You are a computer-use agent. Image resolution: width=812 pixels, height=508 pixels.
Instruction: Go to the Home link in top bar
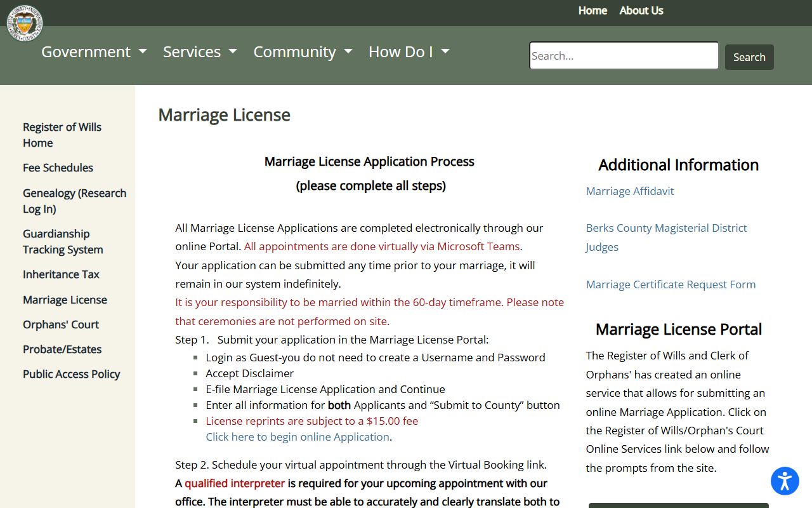pos(593,10)
